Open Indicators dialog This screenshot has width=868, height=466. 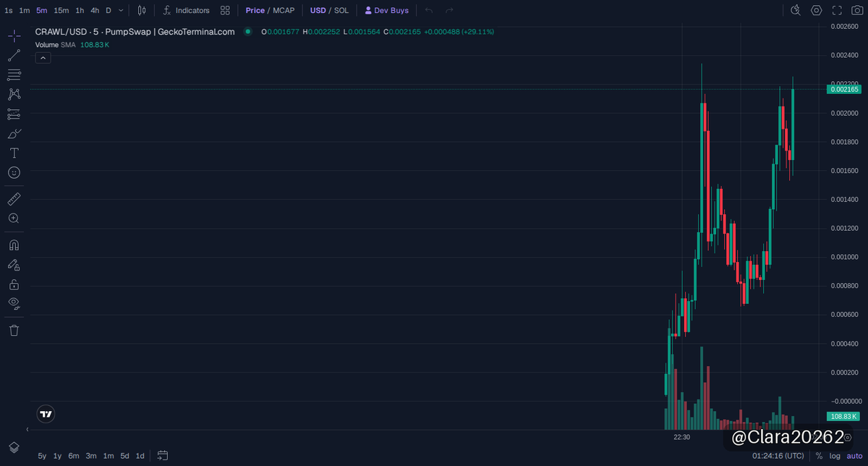tap(187, 10)
